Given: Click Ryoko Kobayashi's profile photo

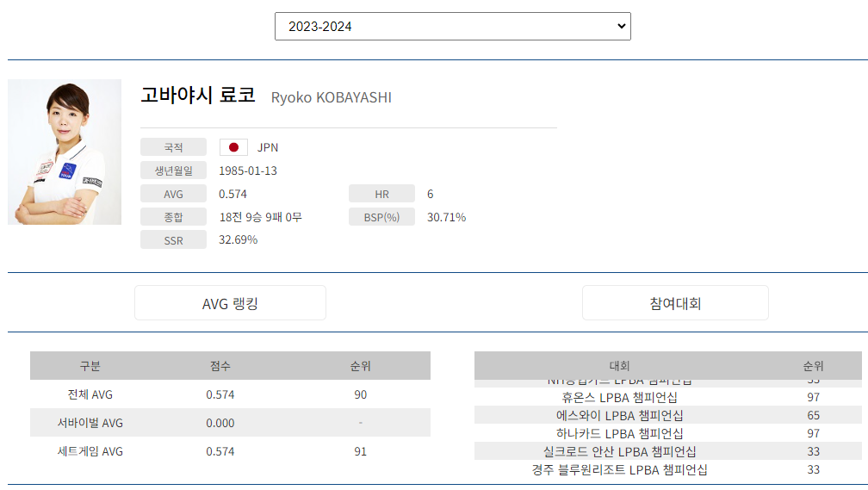Looking at the screenshot, I should coord(65,152).
